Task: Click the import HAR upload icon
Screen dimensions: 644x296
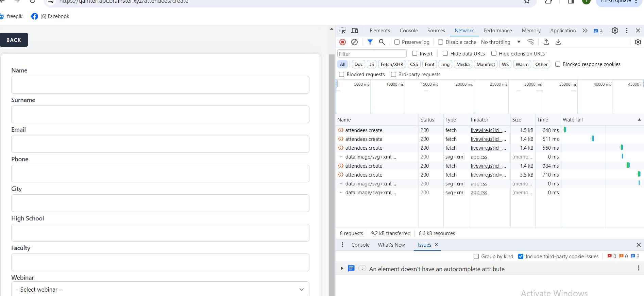Action: pyautogui.click(x=546, y=42)
